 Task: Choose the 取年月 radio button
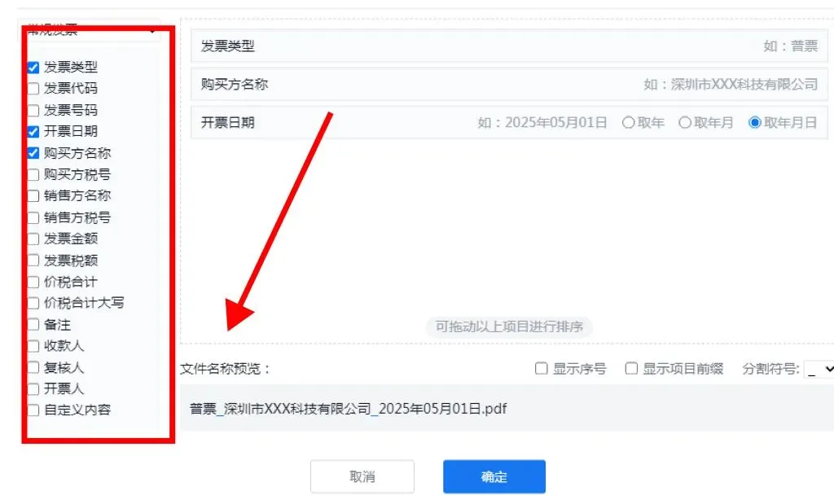685,123
